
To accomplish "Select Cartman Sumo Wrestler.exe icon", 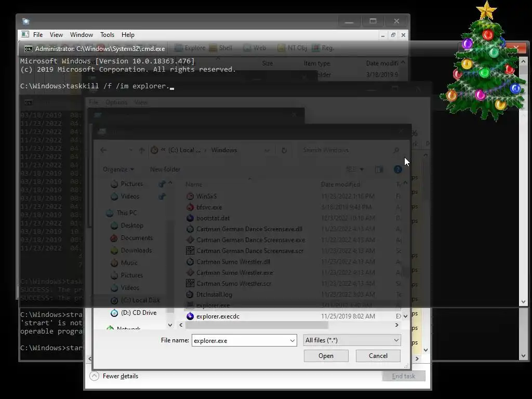I will click(x=190, y=272).
